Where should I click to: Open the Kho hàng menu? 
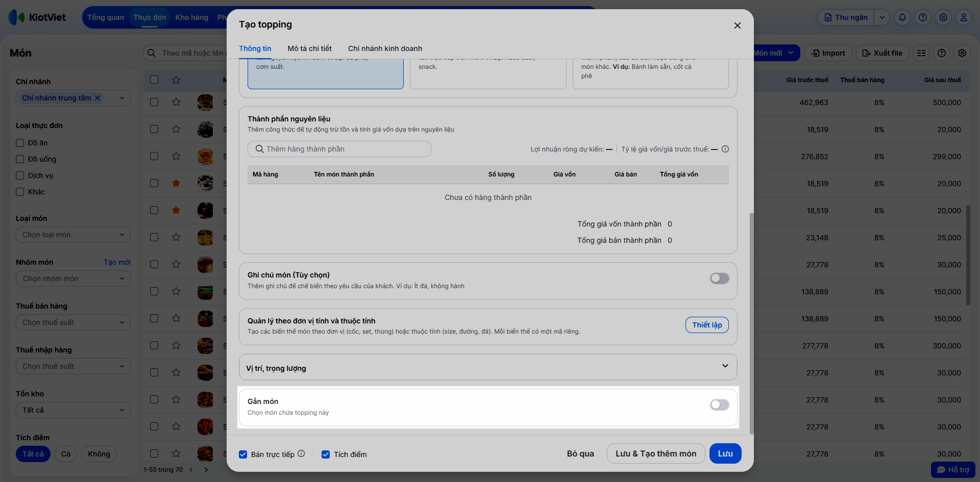click(192, 17)
